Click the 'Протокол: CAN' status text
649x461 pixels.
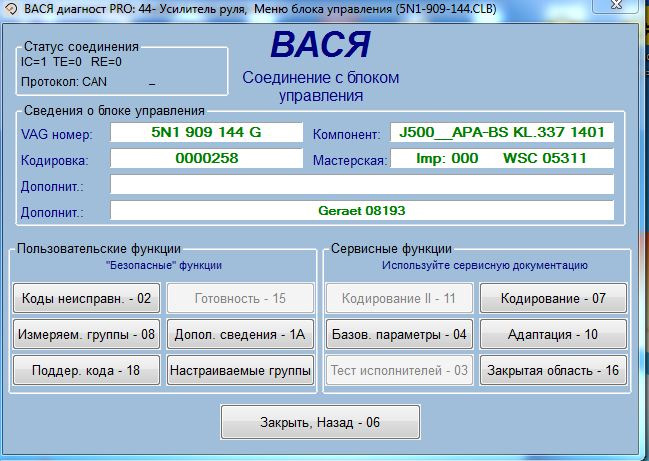click(64, 82)
